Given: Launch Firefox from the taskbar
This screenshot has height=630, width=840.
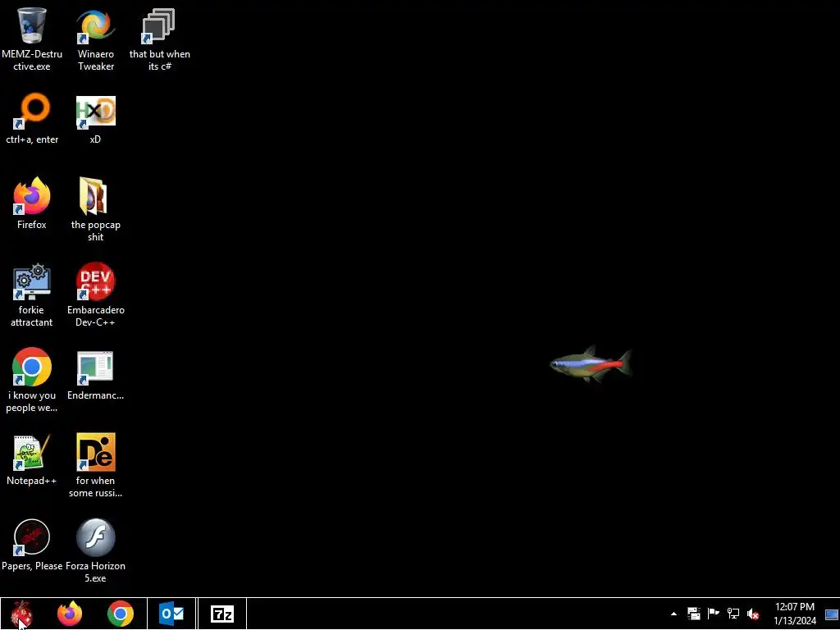Looking at the screenshot, I should tap(70, 614).
